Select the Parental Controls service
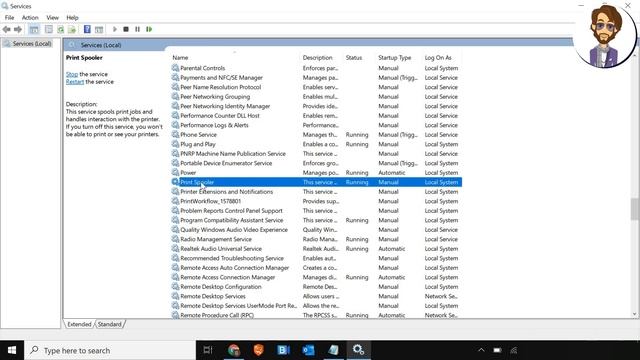Screen dimensions: 640x360 (316, 68)
